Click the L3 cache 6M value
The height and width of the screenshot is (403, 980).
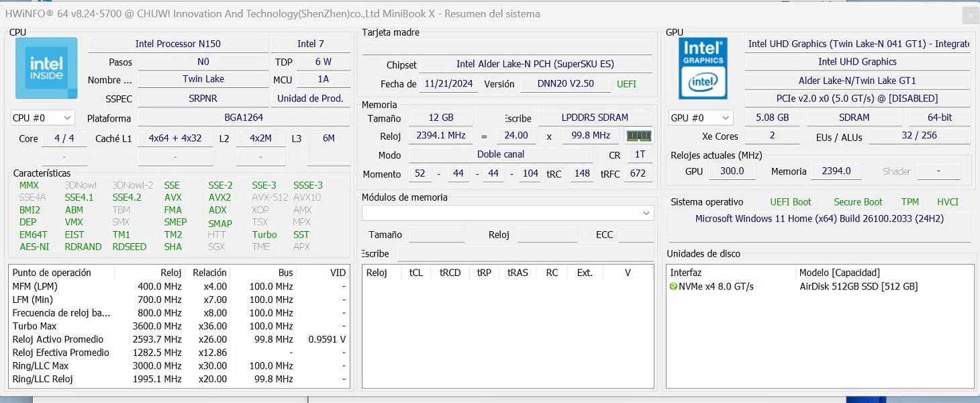pos(329,138)
